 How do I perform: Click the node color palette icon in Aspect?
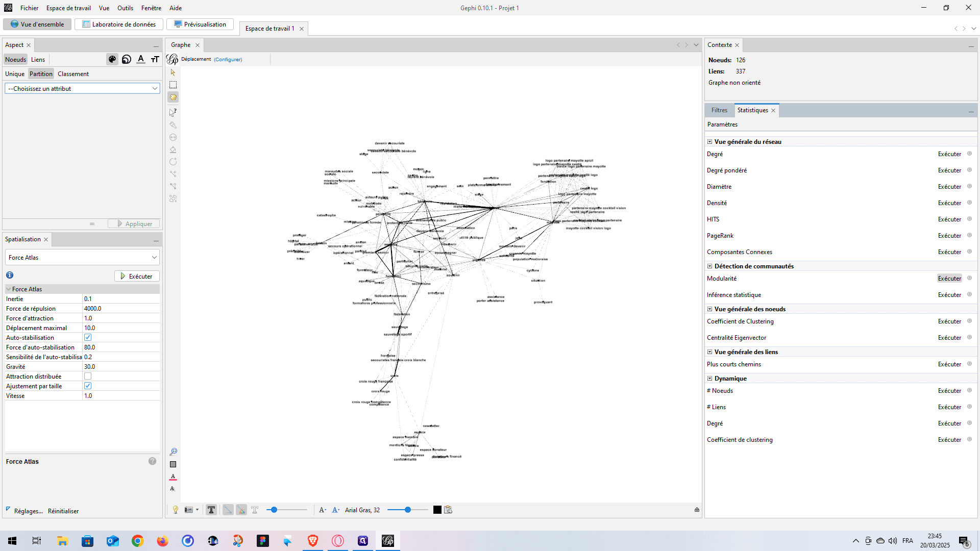click(x=112, y=59)
